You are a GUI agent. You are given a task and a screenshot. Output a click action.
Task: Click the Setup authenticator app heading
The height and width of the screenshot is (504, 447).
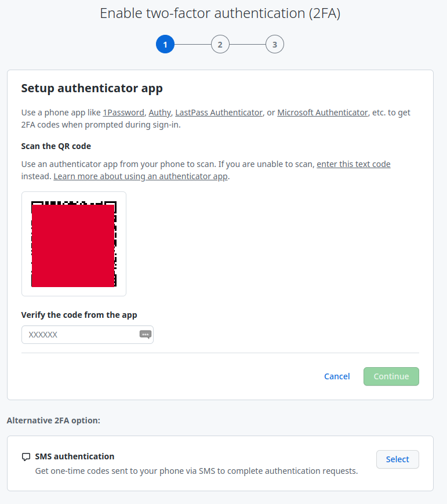(x=92, y=88)
